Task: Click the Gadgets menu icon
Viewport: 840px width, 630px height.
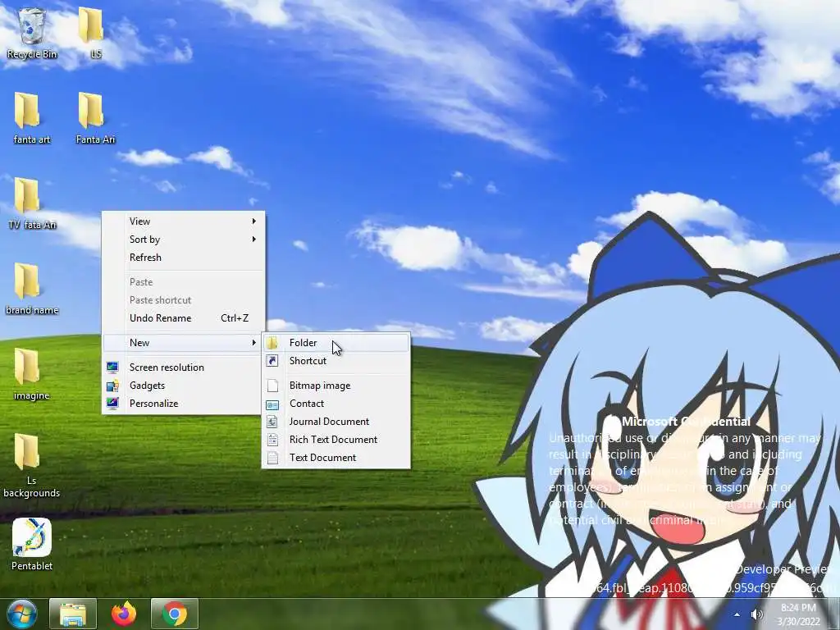Action: [112, 386]
